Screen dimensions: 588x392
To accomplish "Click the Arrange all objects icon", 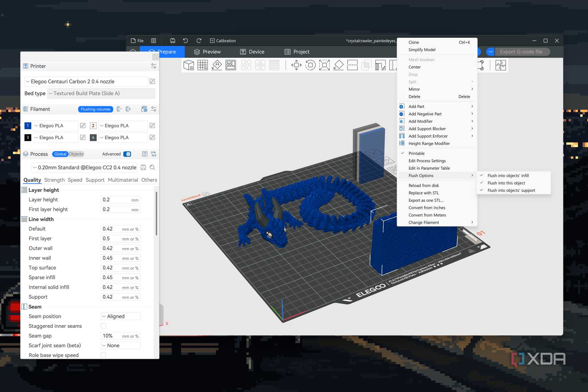I will [x=231, y=65].
